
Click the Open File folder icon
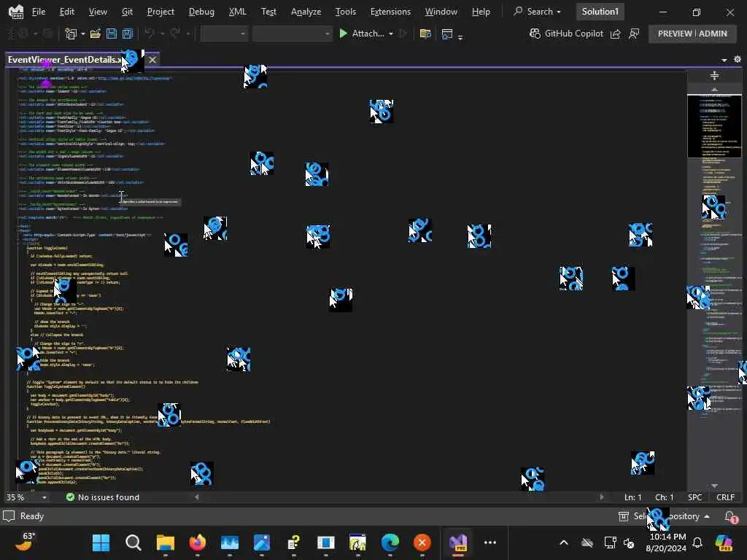coord(96,34)
